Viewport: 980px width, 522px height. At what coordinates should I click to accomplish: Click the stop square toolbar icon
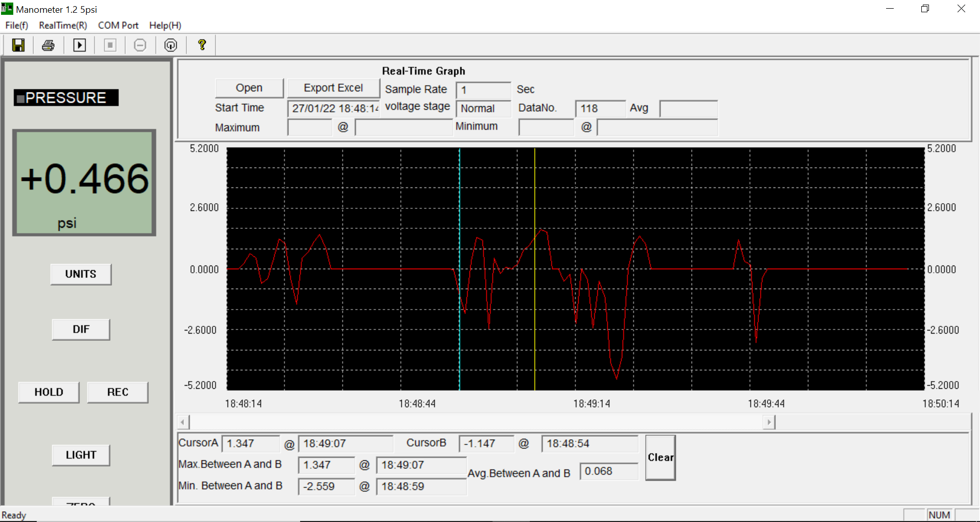[110, 45]
